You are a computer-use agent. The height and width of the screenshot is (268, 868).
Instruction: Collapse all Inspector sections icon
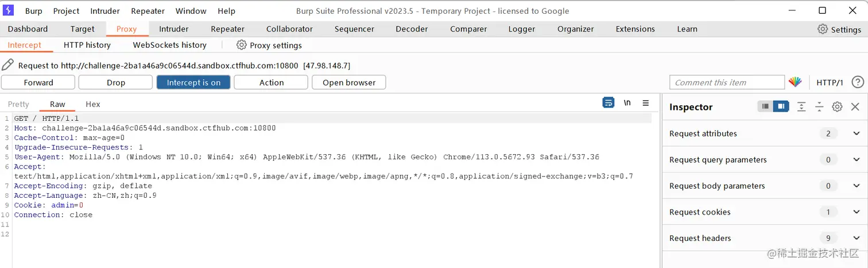[x=819, y=106]
